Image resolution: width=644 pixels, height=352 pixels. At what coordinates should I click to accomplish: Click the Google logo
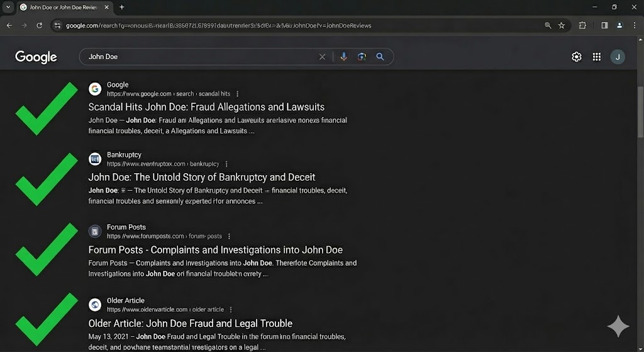(36, 57)
